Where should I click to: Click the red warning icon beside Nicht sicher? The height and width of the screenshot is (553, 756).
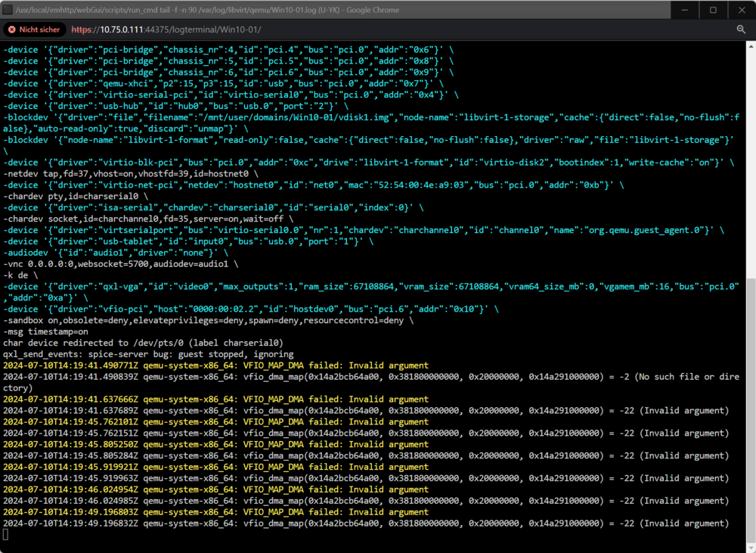[12, 30]
